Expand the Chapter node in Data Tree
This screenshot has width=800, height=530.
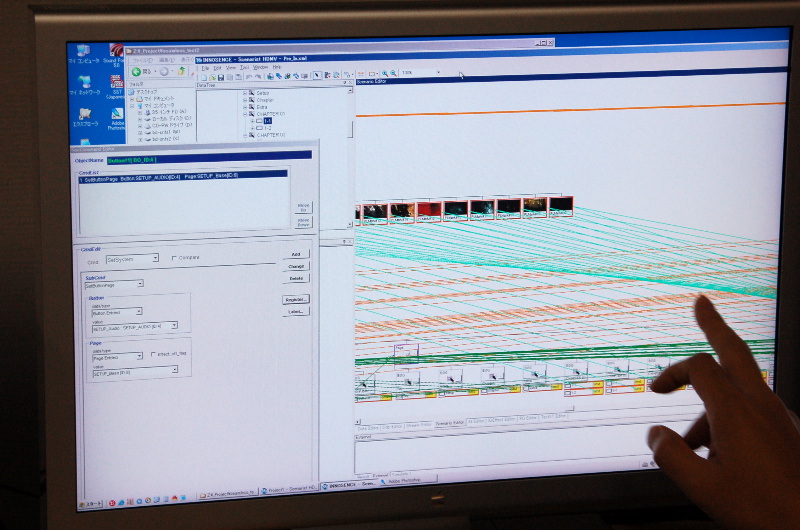point(245,100)
